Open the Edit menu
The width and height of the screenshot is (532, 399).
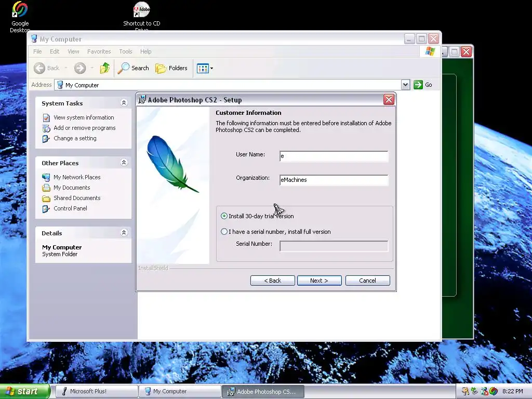click(x=55, y=51)
